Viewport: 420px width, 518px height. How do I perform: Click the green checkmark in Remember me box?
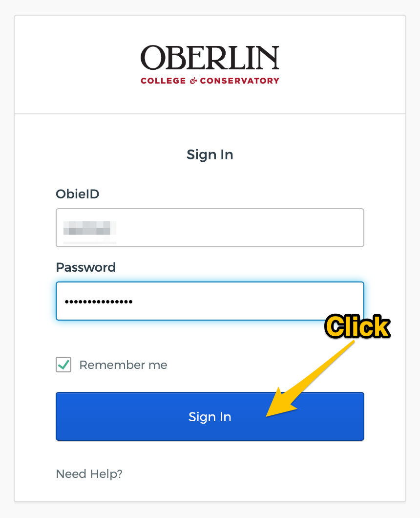click(63, 365)
